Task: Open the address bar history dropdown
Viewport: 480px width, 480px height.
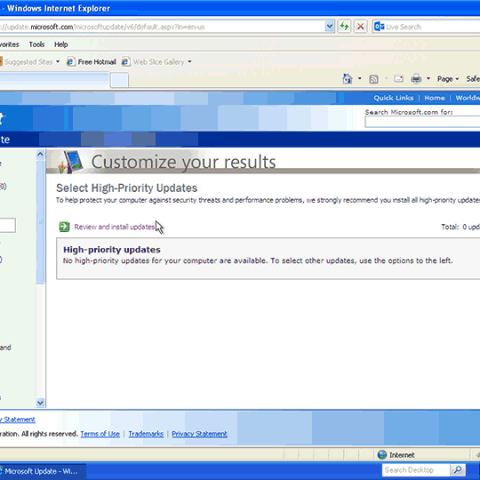Action: coord(329,26)
